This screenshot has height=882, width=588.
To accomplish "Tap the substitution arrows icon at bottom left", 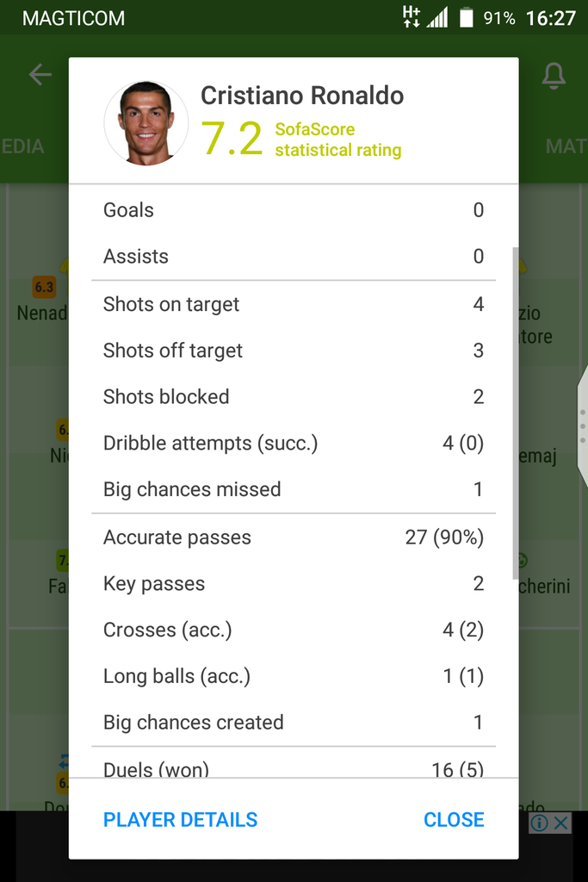I will tap(64, 761).
